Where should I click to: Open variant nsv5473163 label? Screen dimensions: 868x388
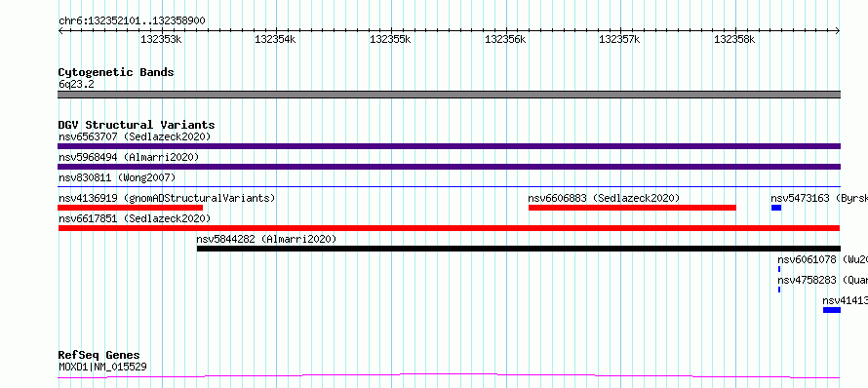pyautogui.click(x=818, y=198)
